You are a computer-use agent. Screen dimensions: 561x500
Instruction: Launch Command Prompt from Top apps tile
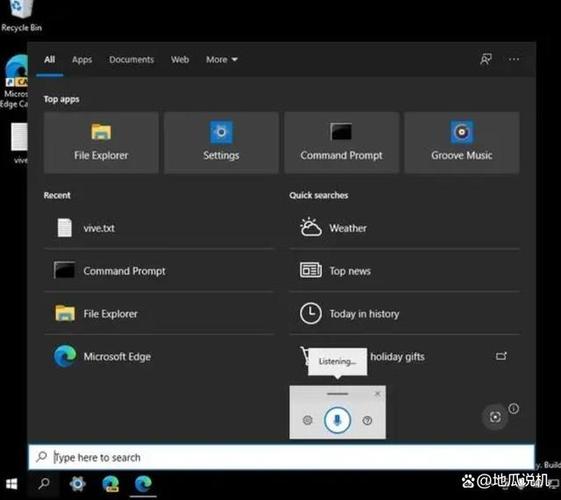coord(341,143)
